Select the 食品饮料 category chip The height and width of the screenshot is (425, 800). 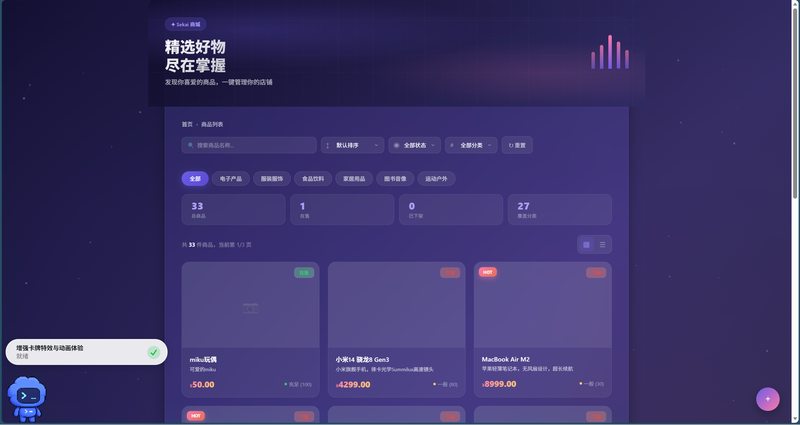(x=313, y=179)
